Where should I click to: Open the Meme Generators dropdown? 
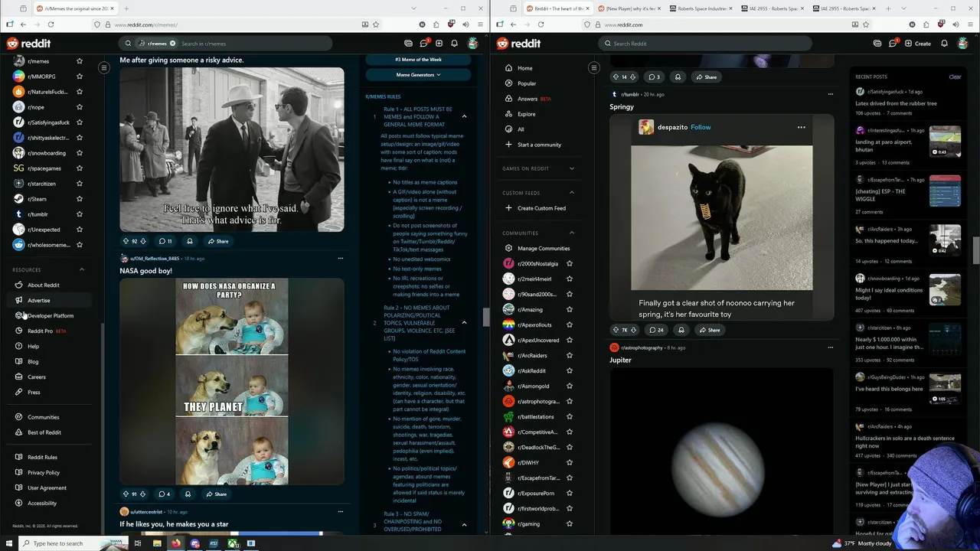[418, 75]
